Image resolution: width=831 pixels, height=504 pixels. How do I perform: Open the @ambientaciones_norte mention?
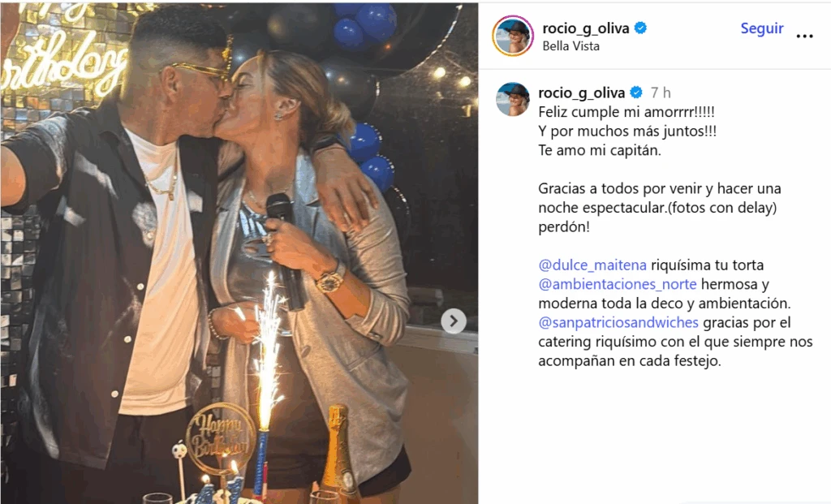618,284
